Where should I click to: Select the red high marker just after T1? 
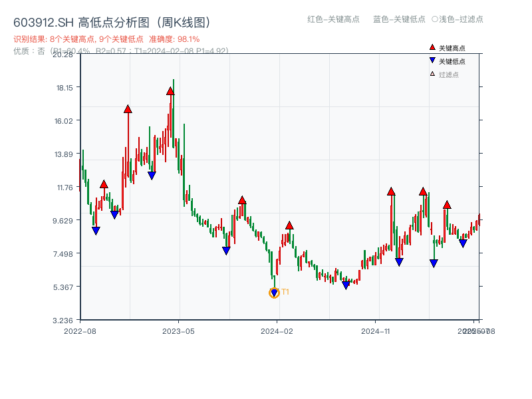[x=289, y=225]
